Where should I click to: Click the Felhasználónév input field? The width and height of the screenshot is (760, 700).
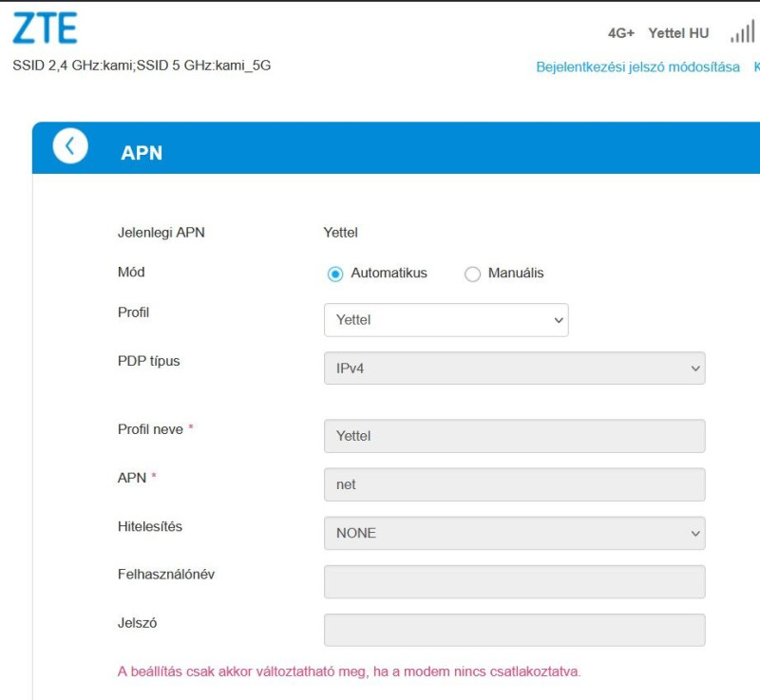click(514, 581)
